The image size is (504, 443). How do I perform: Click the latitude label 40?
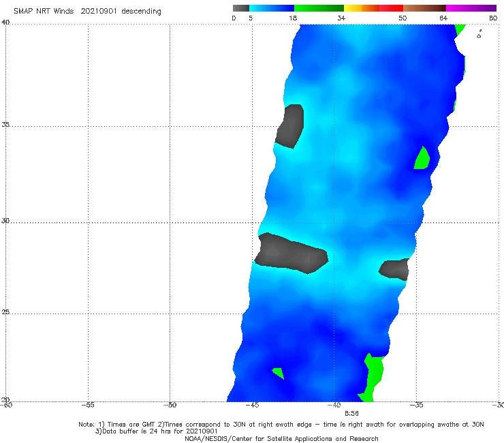point(5,22)
